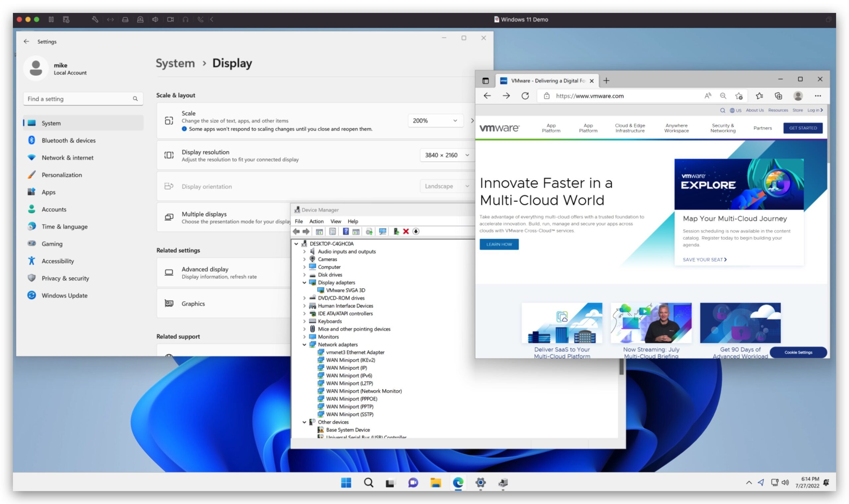
Task: Click the SAVE YOUR SEAT link
Action: point(704,260)
